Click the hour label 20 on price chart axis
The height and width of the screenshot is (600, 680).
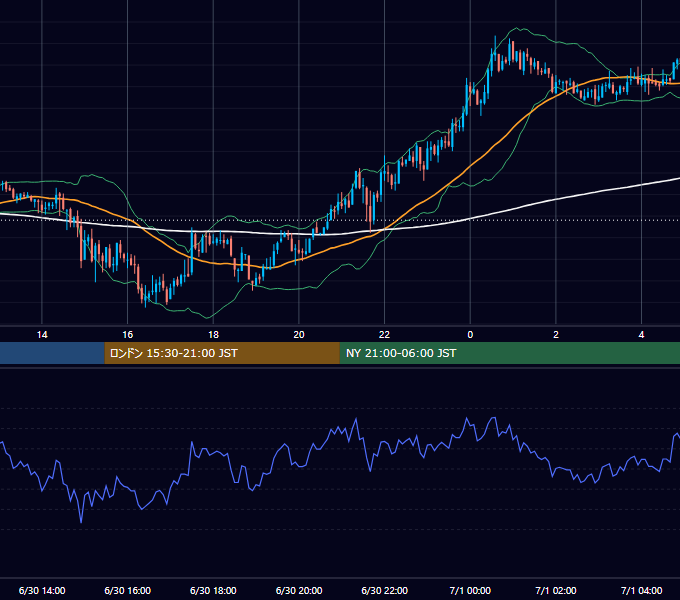(299, 335)
